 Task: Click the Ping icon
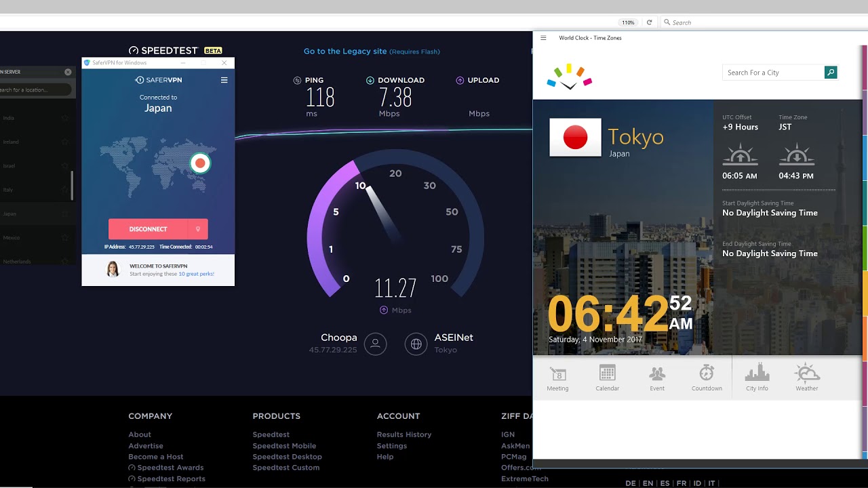(297, 80)
